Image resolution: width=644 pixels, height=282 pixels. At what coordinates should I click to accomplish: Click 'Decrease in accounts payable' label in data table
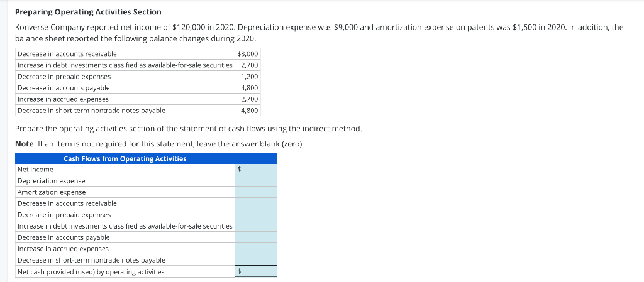(64, 88)
